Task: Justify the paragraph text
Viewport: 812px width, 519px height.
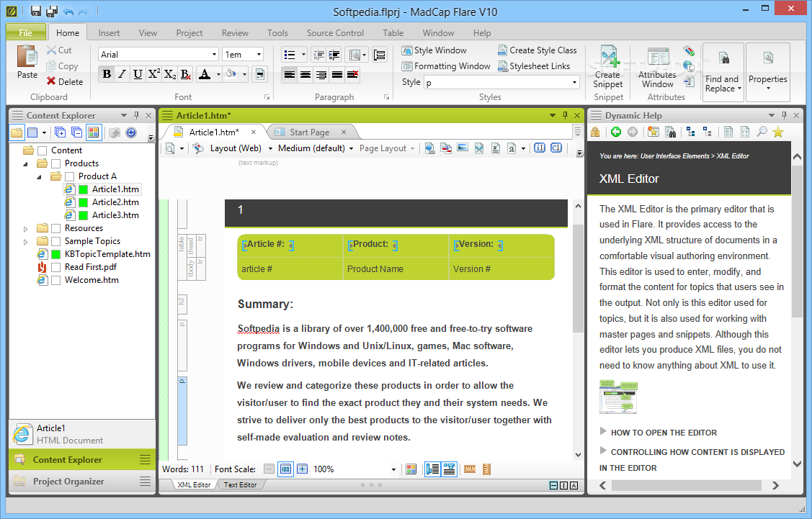Action: click(337, 75)
